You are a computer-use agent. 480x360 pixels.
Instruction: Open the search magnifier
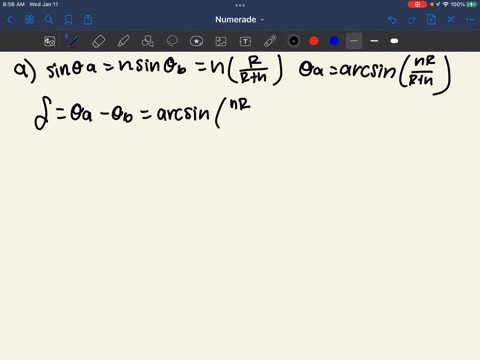pyautogui.click(x=49, y=20)
